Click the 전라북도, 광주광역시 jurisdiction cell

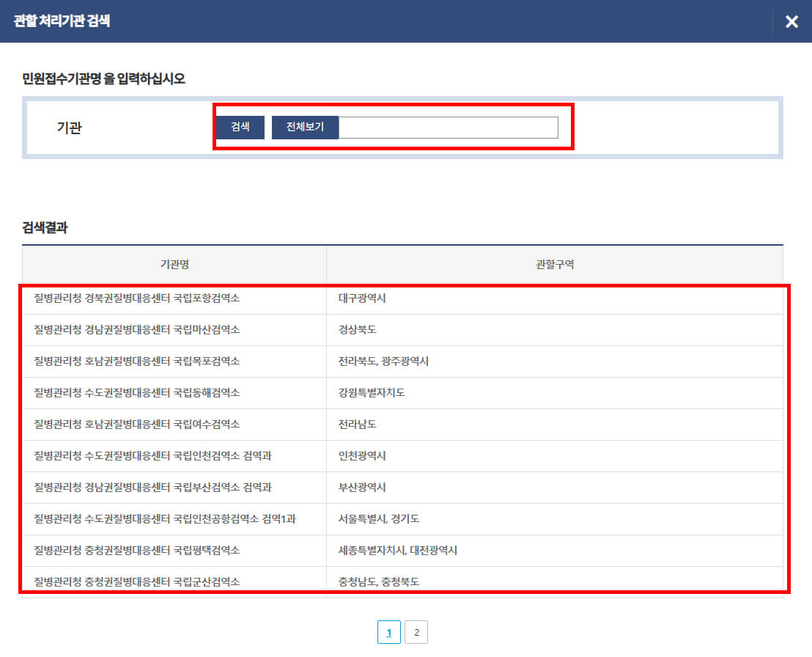tap(555, 361)
